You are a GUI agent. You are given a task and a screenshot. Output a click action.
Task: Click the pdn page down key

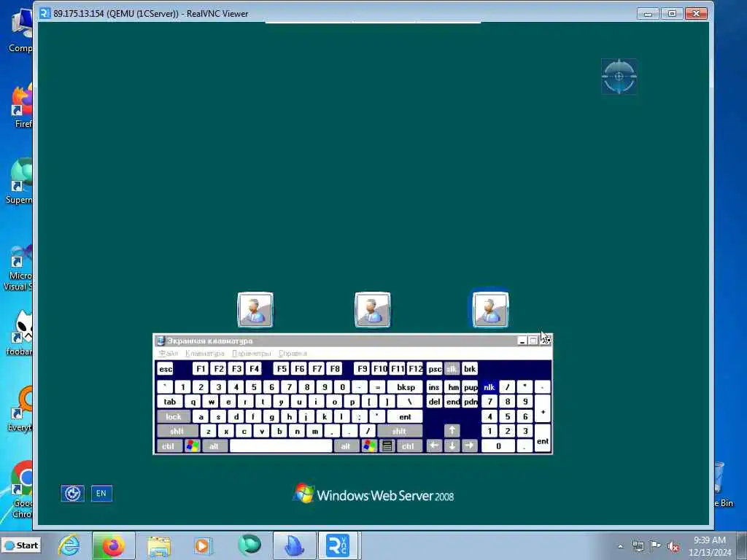(x=470, y=402)
